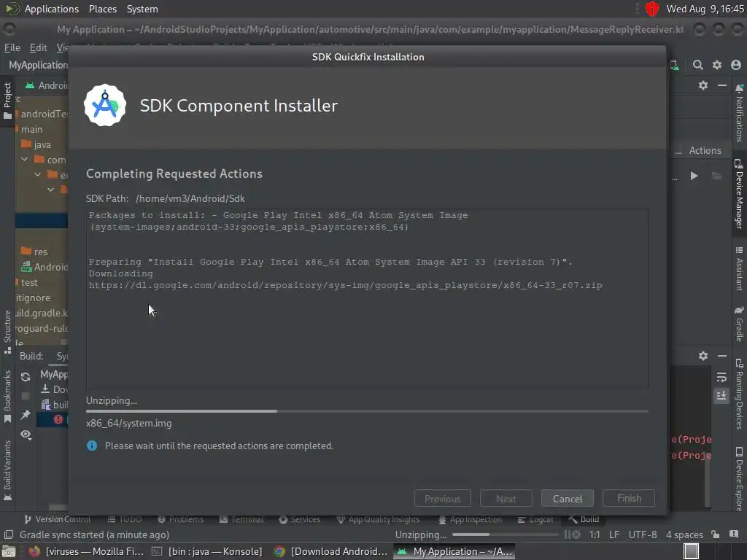Click the Gradle sync refresh icon
747x560 pixels.
(x=26, y=377)
